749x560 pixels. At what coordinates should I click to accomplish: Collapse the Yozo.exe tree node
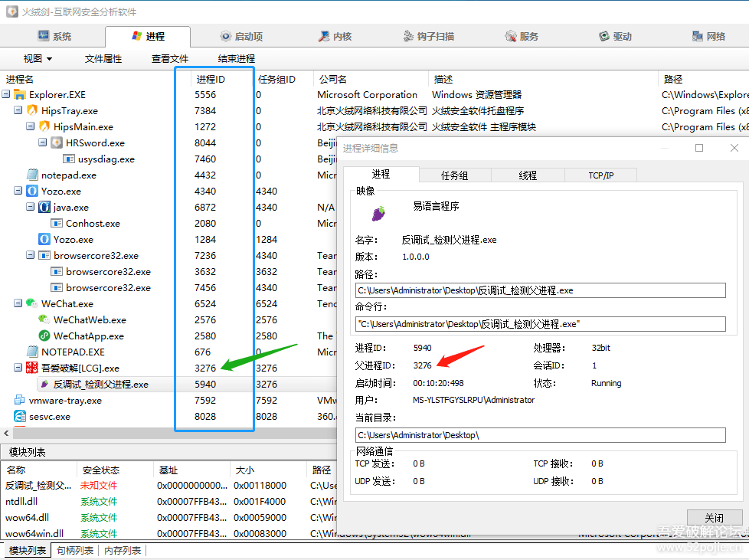coord(18,192)
